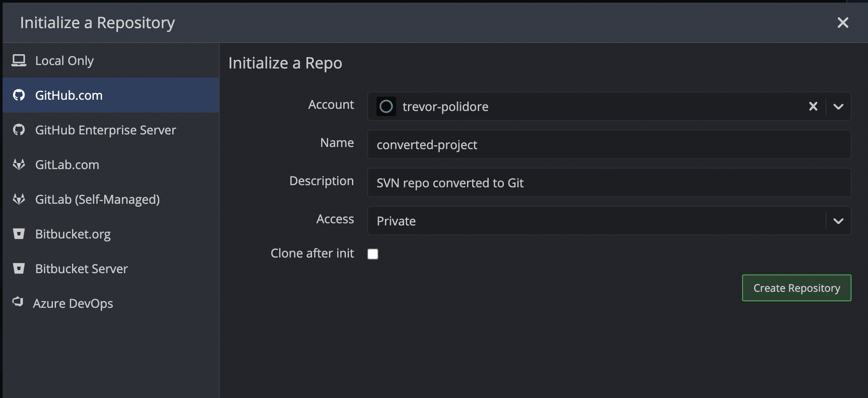
Task: Open the Access dropdown showing Private
Action: pyautogui.click(x=838, y=221)
